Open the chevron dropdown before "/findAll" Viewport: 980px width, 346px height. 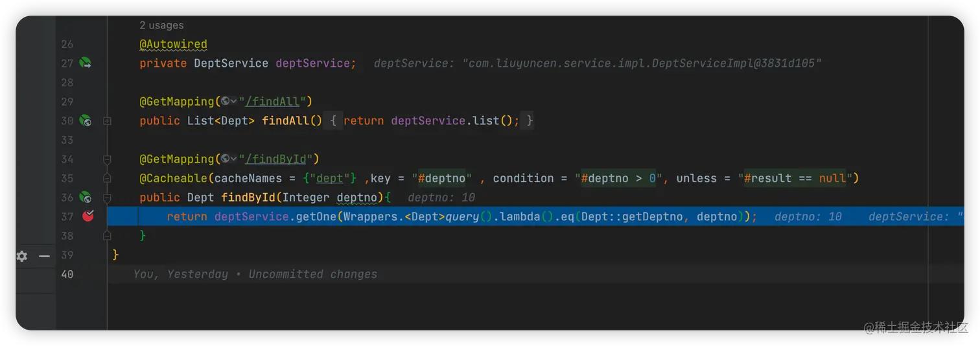point(233,102)
